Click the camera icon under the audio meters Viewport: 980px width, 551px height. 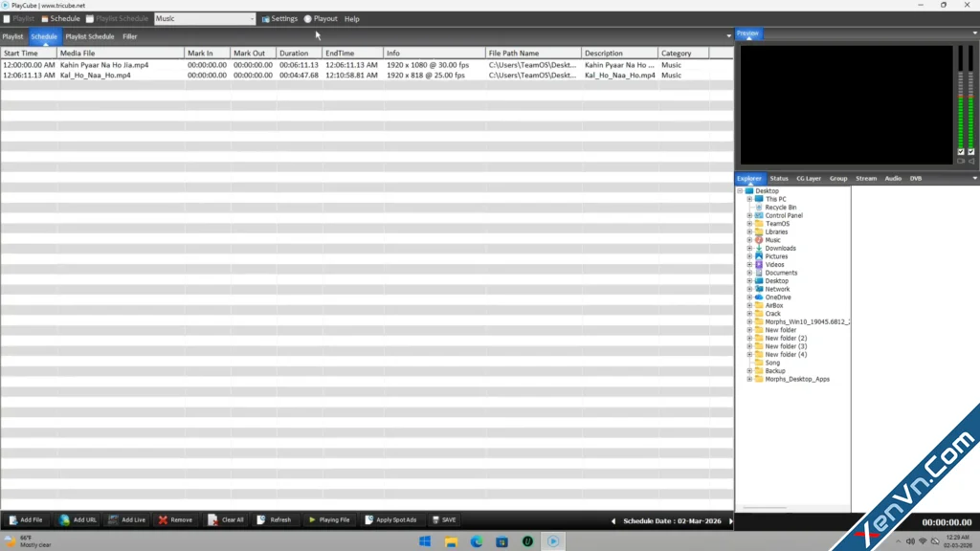pos(961,161)
